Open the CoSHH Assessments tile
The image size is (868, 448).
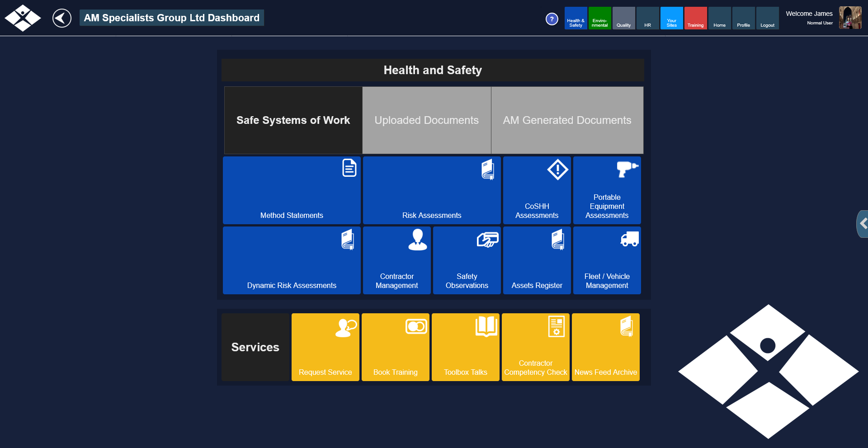tap(537, 190)
